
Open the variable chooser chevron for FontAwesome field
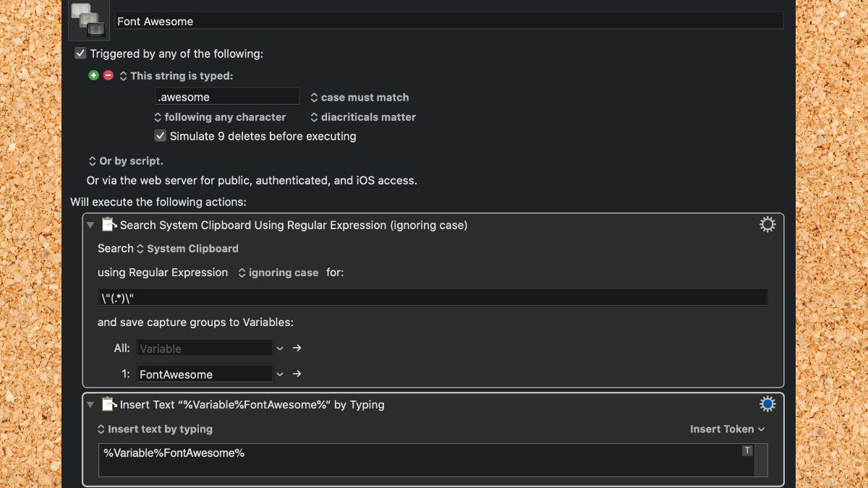(280, 374)
